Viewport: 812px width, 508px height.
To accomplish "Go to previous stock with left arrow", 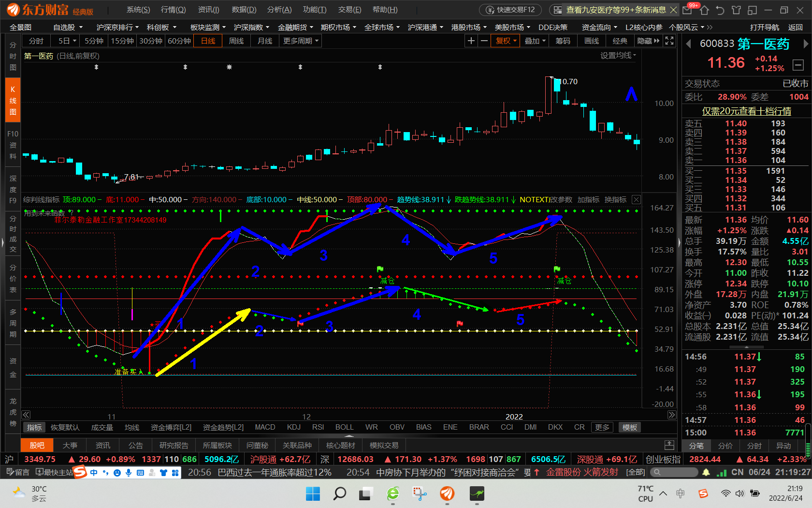I will (688, 44).
